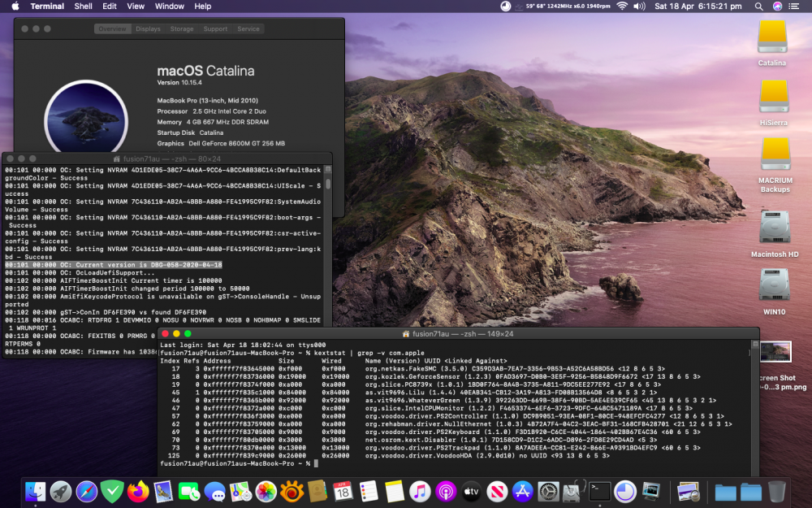Open the Window menu

[170, 7]
